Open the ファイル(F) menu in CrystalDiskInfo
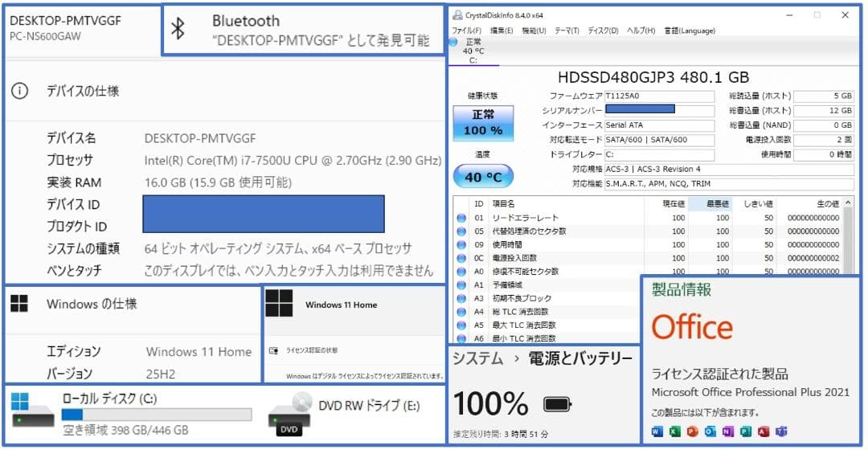Viewport: 868px width, 450px height. (x=467, y=31)
